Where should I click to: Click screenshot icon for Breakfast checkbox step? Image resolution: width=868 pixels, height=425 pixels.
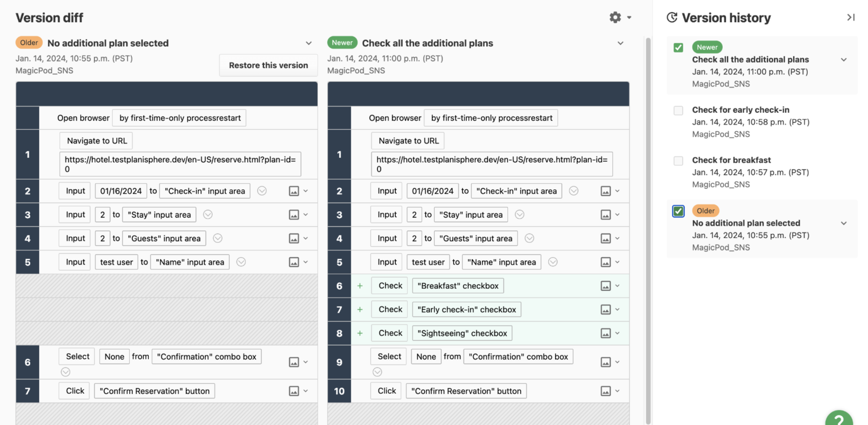click(605, 286)
